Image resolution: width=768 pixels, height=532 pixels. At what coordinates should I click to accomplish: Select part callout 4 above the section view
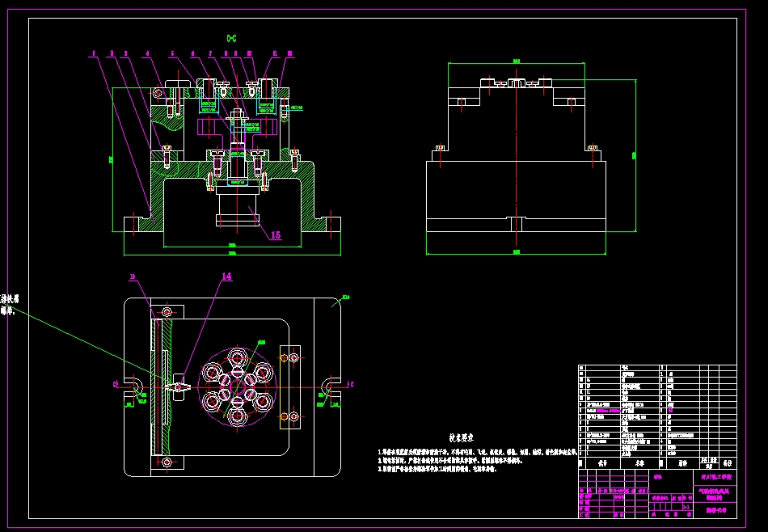(147, 53)
